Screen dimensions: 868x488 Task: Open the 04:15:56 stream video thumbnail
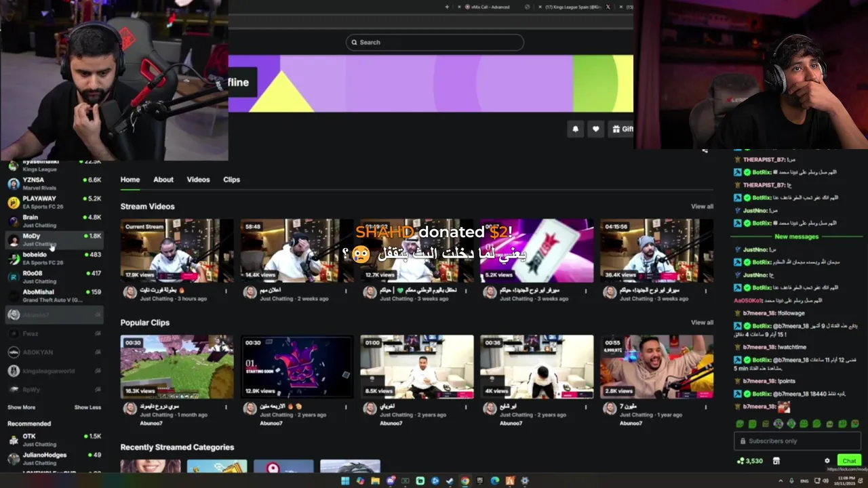[656, 250]
